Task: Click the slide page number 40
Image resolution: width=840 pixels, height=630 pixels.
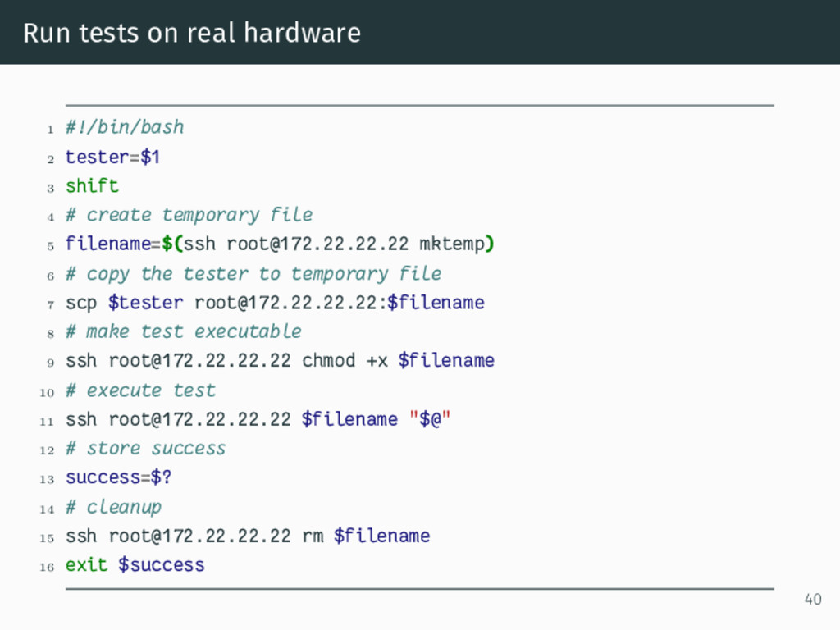Action: (813, 599)
